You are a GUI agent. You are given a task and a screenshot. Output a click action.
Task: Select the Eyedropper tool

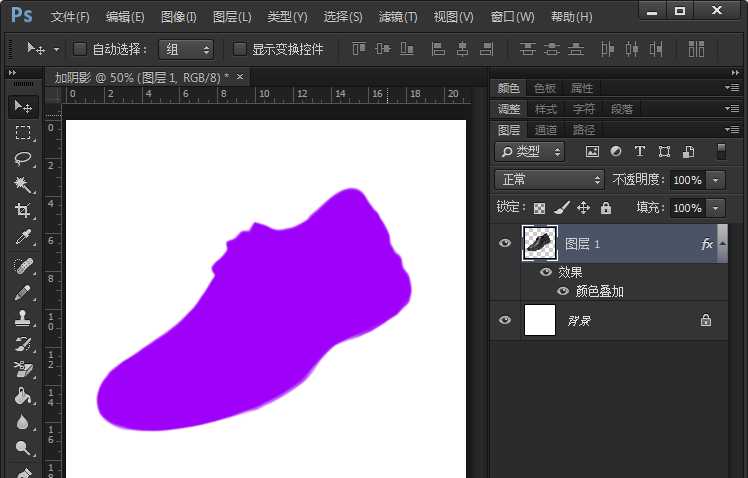pyautogui.click(x=22, y=238)
